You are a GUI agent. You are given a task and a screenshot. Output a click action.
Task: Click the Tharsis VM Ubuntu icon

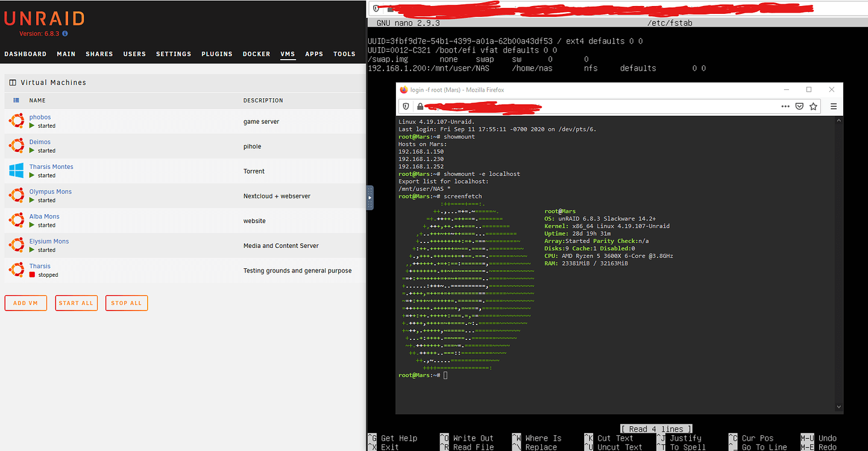coord(16,270)
